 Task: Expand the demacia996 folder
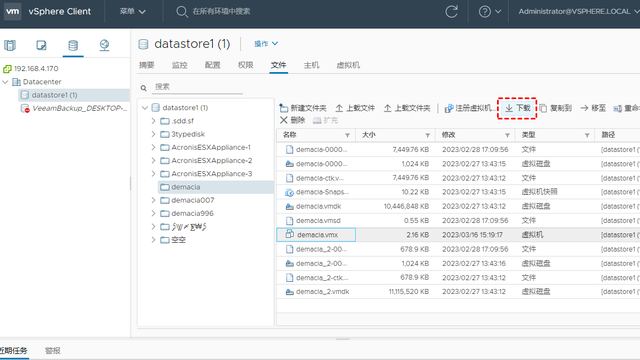tap(153, 213)
